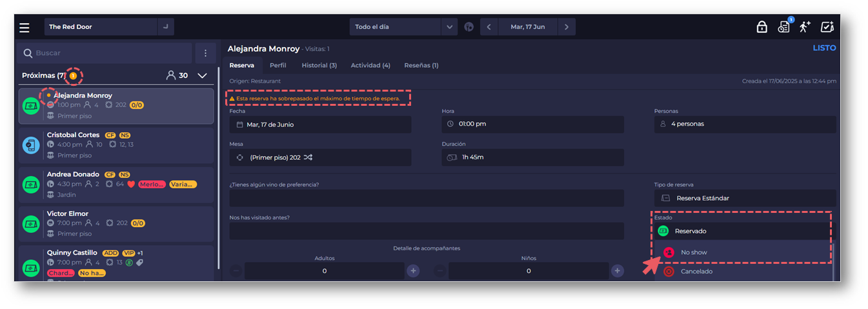Select No show in Estado list
Viewport: 868px width, 309px height.
742,252
